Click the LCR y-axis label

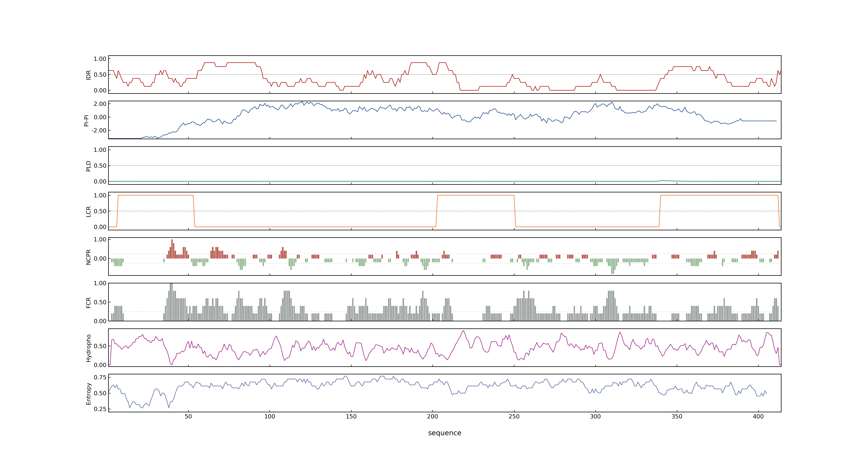tap(89, 211)
